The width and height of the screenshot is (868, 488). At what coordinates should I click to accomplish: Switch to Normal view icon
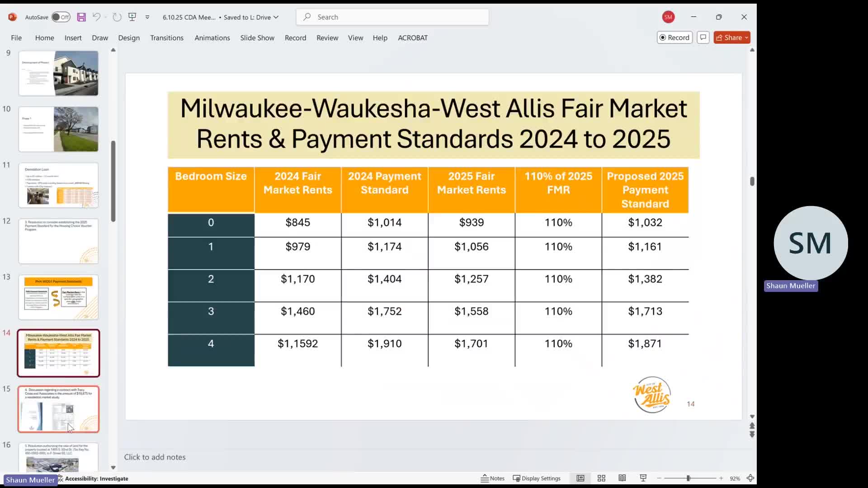pyautogui.click(x=580, y=478)
